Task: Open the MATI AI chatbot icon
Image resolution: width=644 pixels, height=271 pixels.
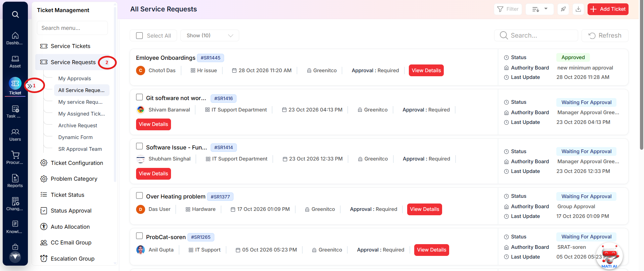Action: (609, 256)
